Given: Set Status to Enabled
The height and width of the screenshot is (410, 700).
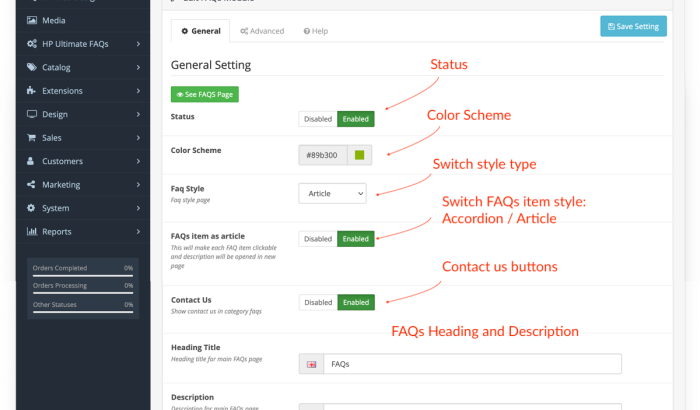Looking at the screenshot, I should click(x=356, y=119).
